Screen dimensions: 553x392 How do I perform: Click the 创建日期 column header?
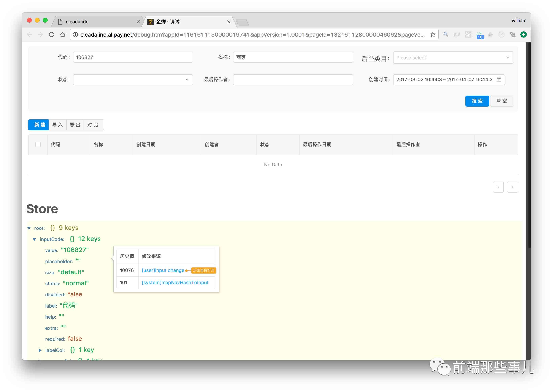[x=146, y=144]
